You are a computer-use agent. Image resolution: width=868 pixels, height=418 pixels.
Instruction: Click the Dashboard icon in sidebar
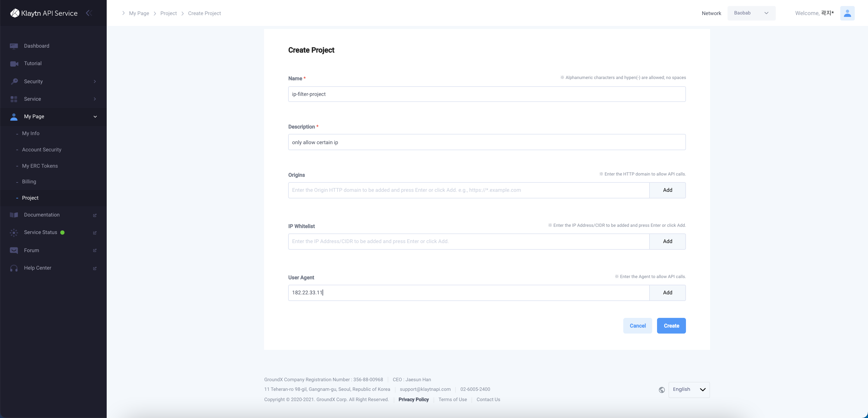[x=14, y=46]
